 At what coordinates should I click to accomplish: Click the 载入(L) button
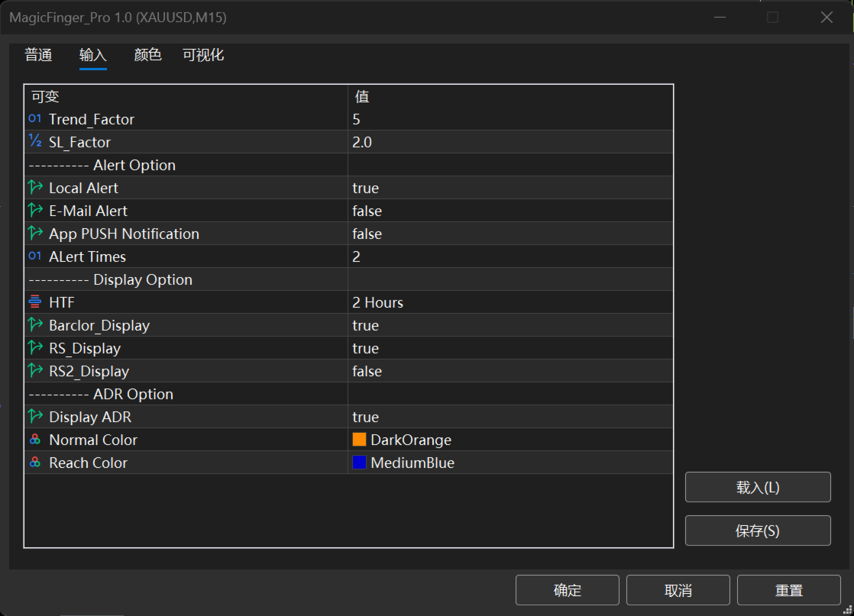coord(758,487)
